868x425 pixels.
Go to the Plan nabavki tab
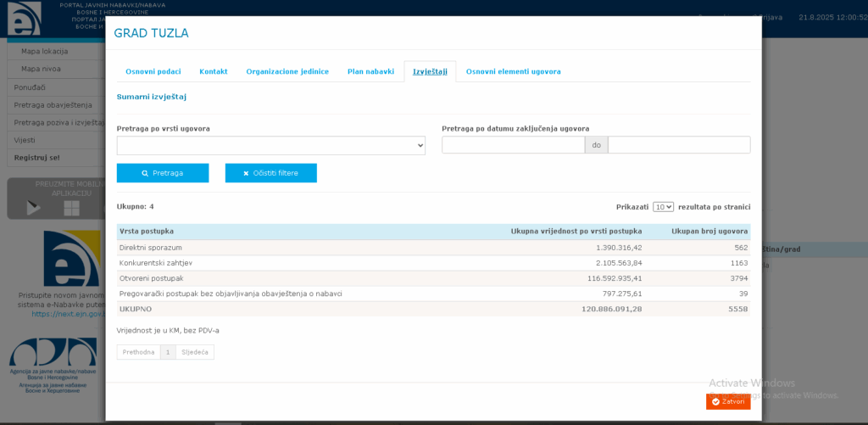click(370, 71)
